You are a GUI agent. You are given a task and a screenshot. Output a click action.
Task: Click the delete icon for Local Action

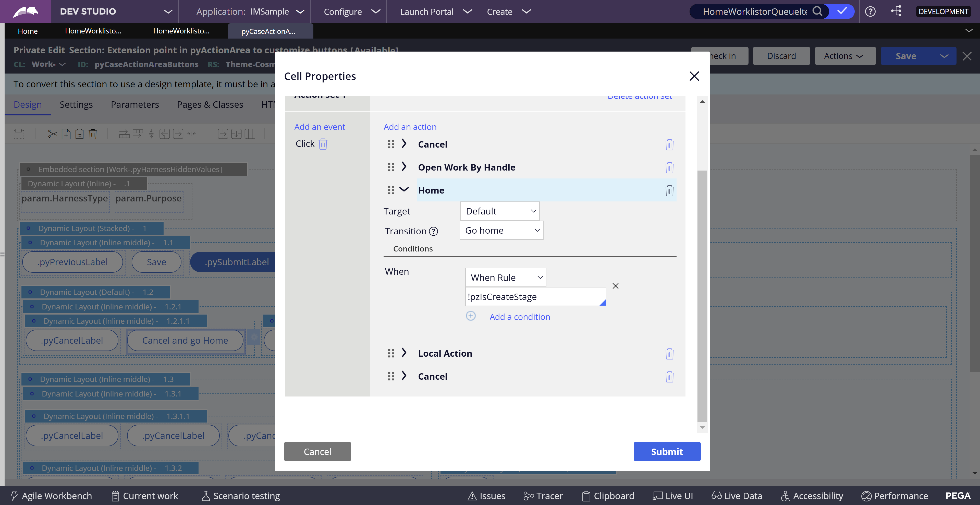pyautogui.click(x=670, y=354)
